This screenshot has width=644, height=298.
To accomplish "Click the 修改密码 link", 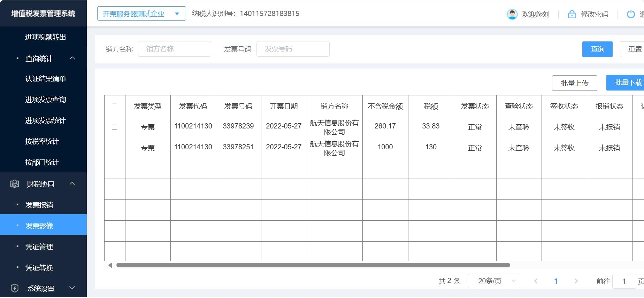I will click(x=595, y=14).
